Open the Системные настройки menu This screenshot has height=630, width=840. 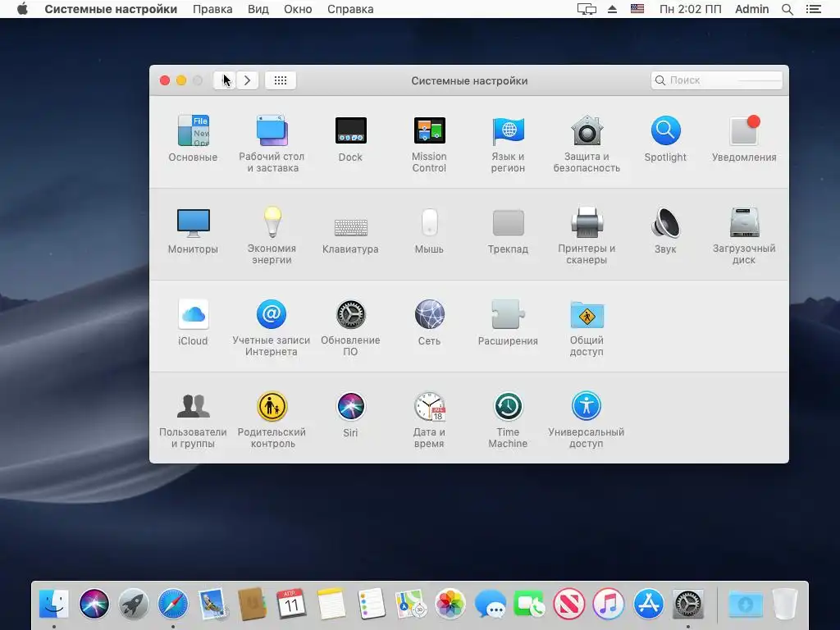coord(111,9)
